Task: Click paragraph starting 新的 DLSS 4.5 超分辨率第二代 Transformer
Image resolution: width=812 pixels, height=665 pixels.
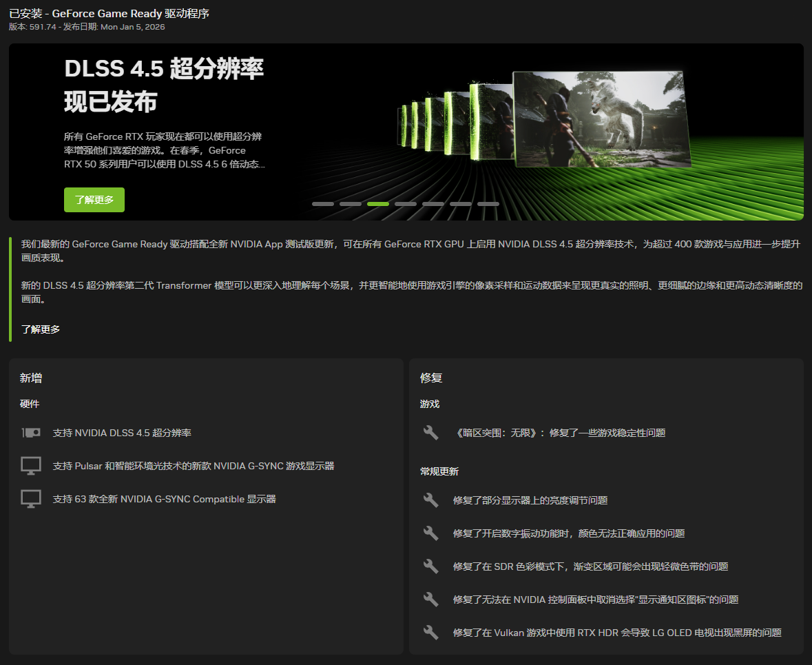Action: pos(412,292)
